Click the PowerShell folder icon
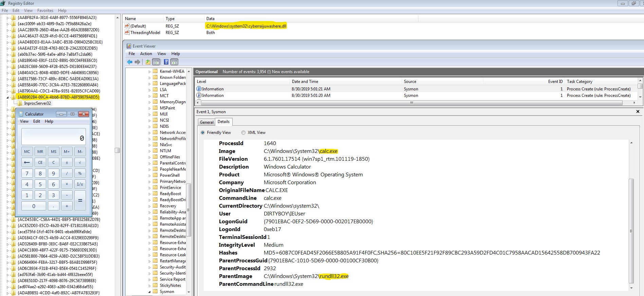This screenshot has height=296, width=644. coord(155,175)
